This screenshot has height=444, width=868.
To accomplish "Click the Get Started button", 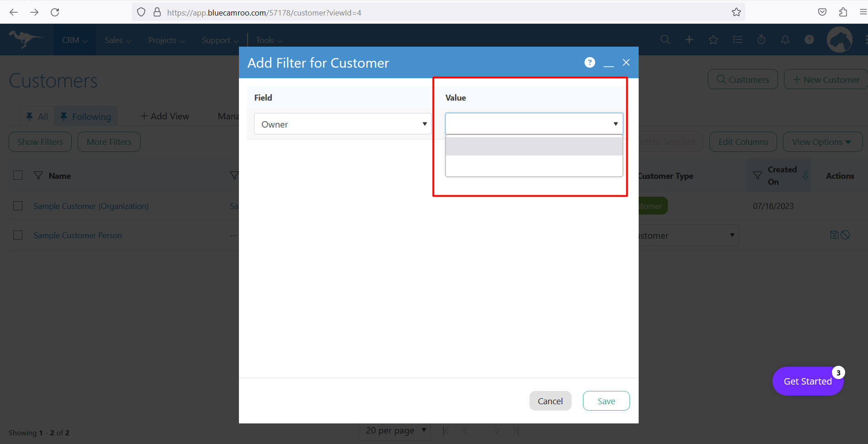I will click(x=807, y=381).
